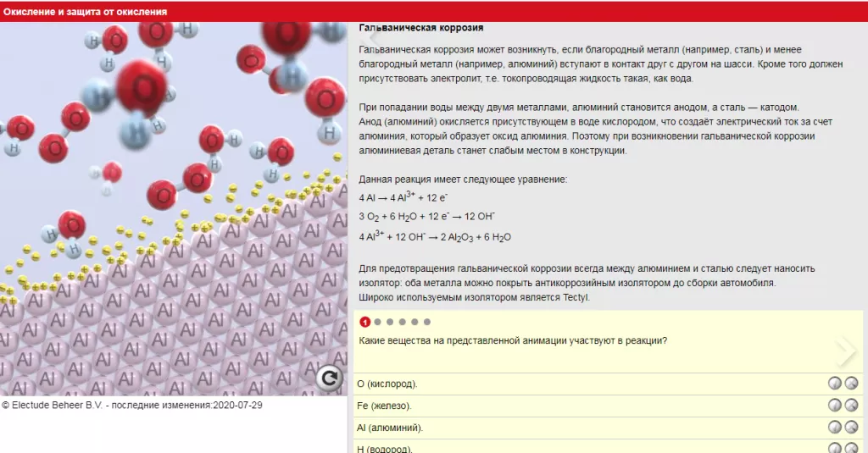The image size is (868, 453).
Task: Mark 'O (кислород)' as incorrect with cross
Action: (x=851, y=384)
